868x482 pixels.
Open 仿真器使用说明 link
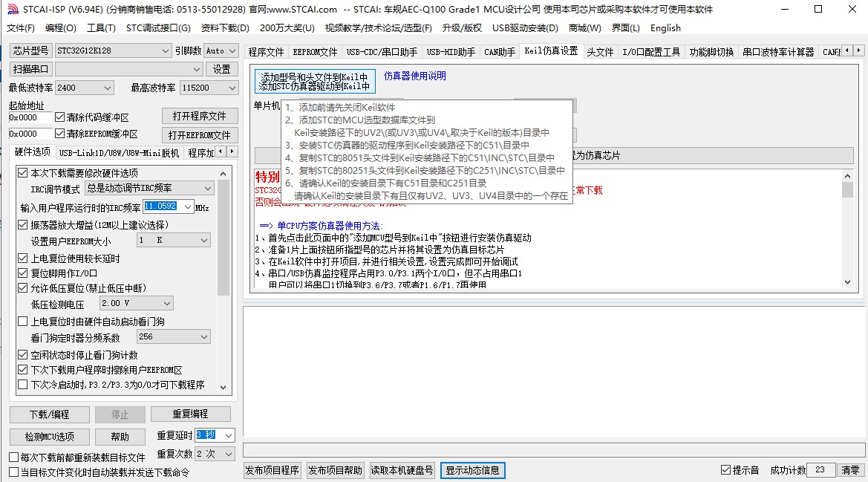click(x=414, y=76)
